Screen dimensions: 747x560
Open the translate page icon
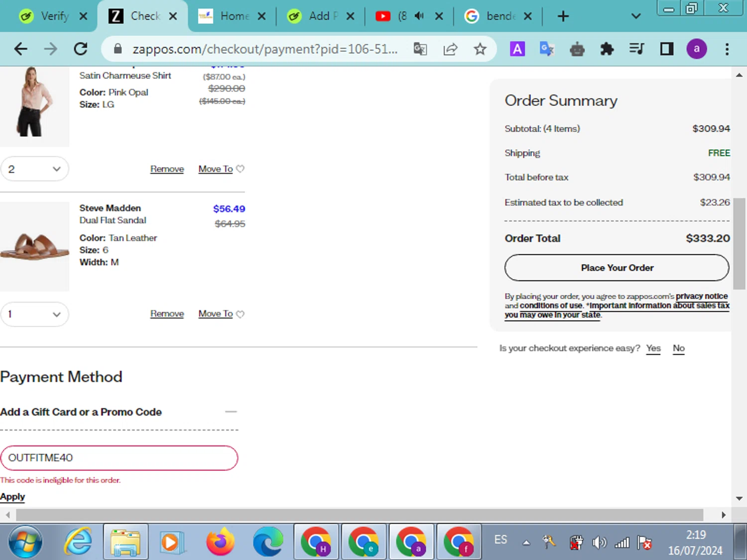420,49
